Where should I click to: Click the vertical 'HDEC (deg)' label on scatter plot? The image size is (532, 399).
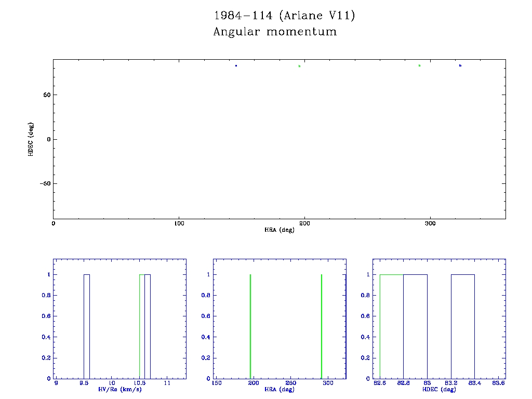(31, 139)
